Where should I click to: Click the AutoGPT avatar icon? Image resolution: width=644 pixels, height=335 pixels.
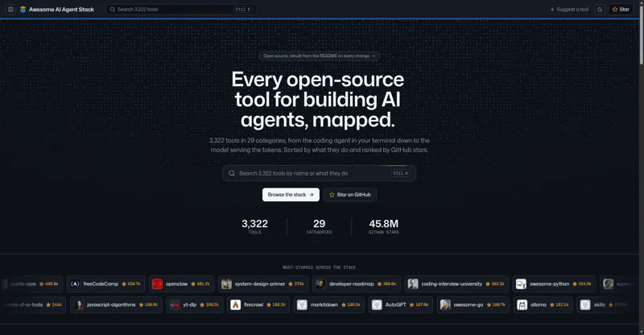coord(377,305)
